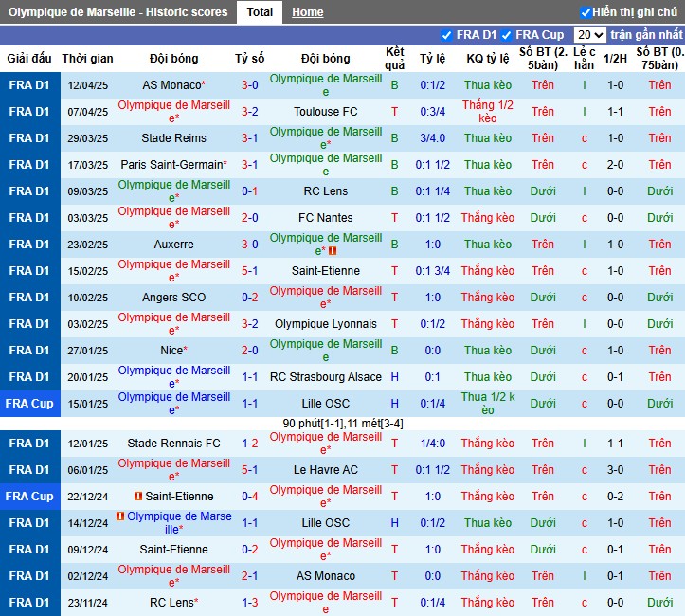Click the 1-1 score versus RC Strasbourg Alsace
The height and width of the screenshot is (616, 685).
(250, 377)
